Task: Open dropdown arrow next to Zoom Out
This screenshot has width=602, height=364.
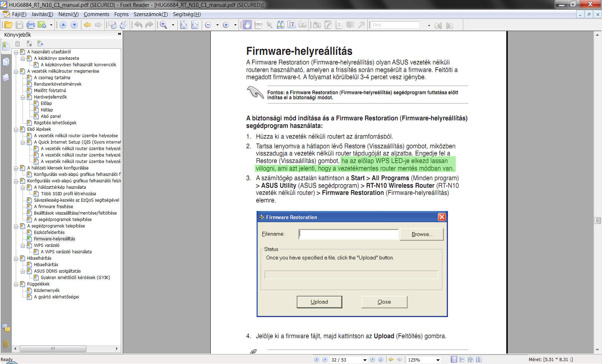Action: click(217, 25)
